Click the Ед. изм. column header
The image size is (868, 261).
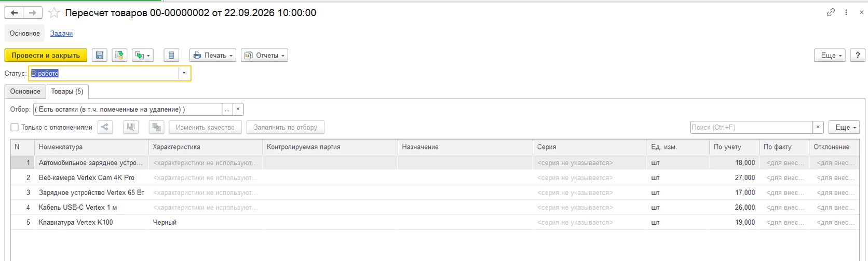[x=678, y=147]
